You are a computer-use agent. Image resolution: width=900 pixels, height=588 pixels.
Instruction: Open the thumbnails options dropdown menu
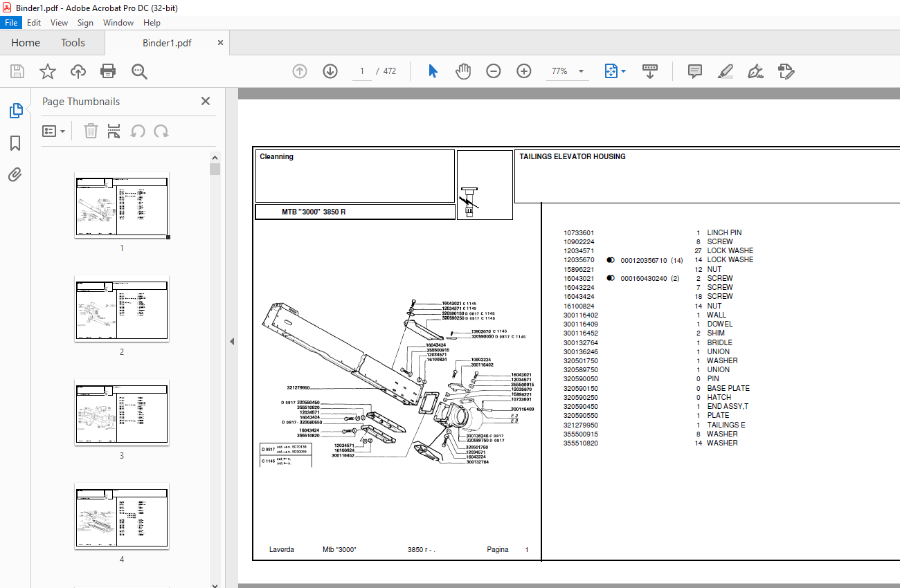(54, 131)
